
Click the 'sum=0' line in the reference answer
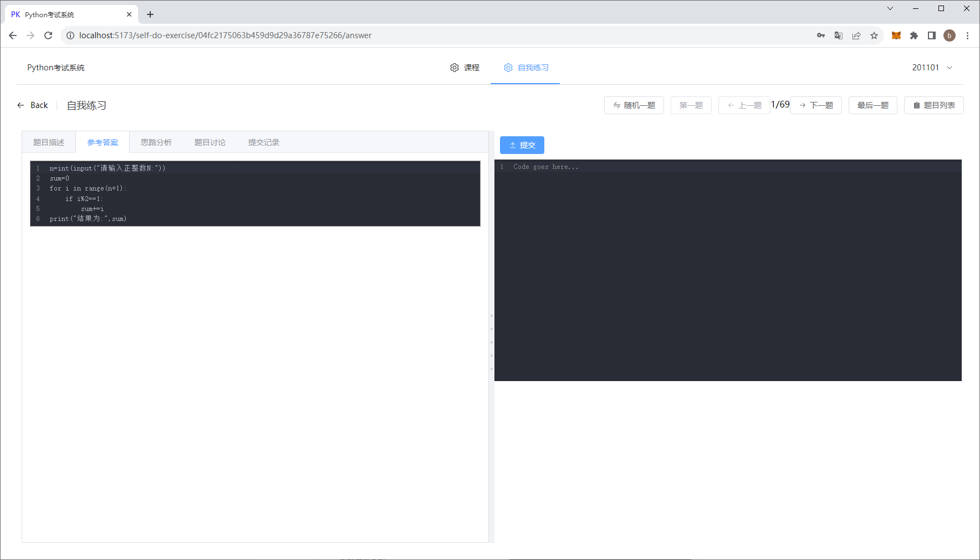(x=59, y=178)
